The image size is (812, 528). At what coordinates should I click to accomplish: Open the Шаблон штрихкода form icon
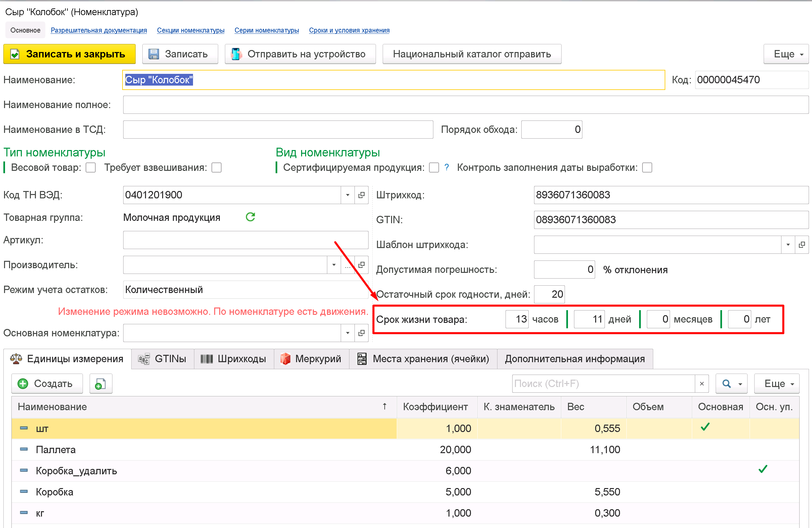tap(802, 245)
